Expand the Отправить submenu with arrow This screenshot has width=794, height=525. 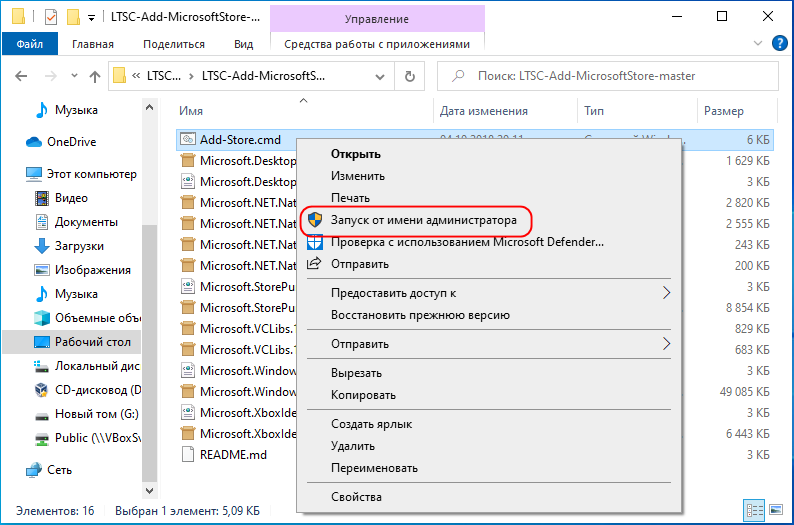(489, 344)
